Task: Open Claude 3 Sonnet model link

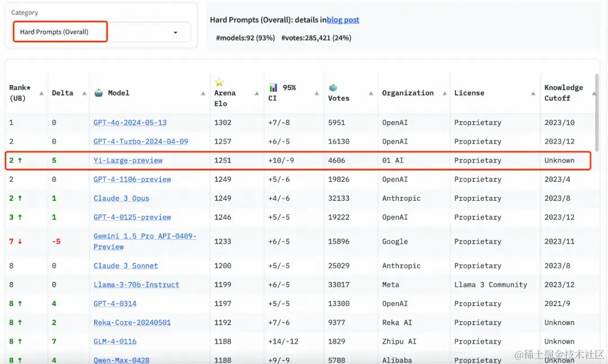Action: [x=126, y=266]
